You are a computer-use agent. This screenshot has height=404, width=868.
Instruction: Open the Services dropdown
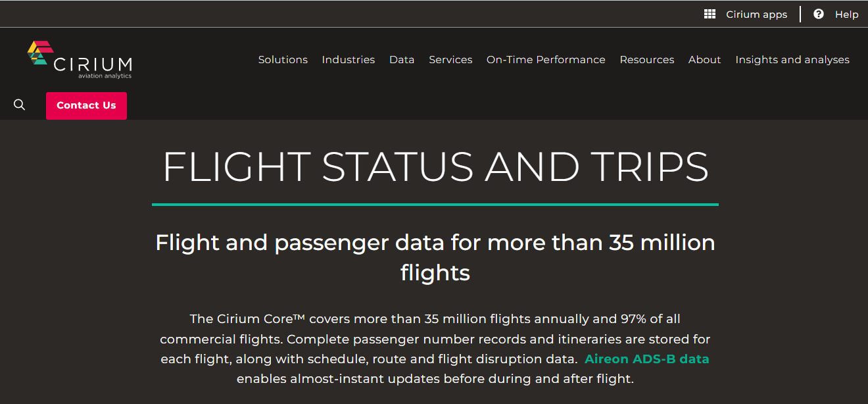450,59
